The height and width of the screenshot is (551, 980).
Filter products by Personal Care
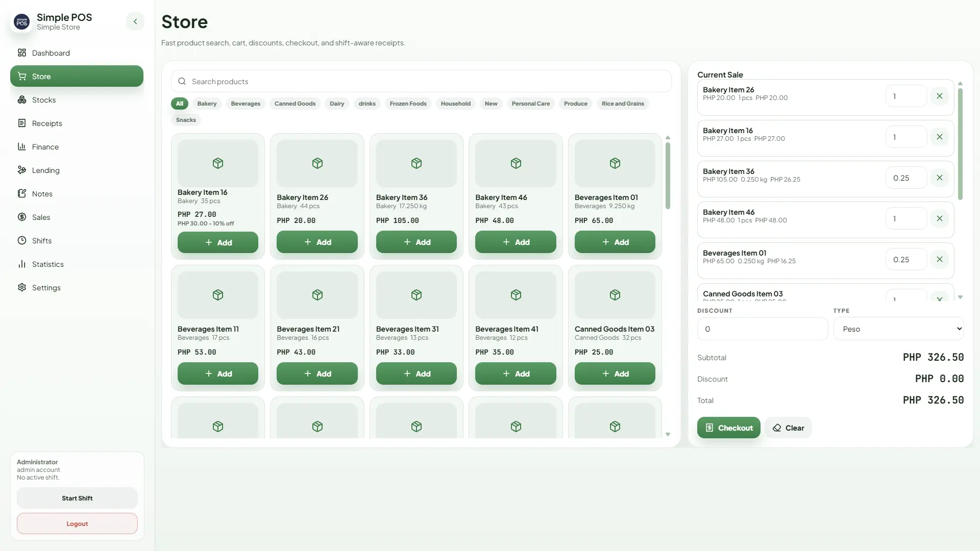(531, 104)
